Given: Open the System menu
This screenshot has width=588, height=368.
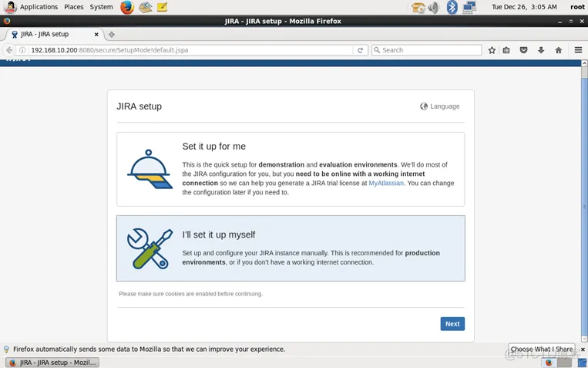Looking at the screenshot, I should (x=101, y=7).
